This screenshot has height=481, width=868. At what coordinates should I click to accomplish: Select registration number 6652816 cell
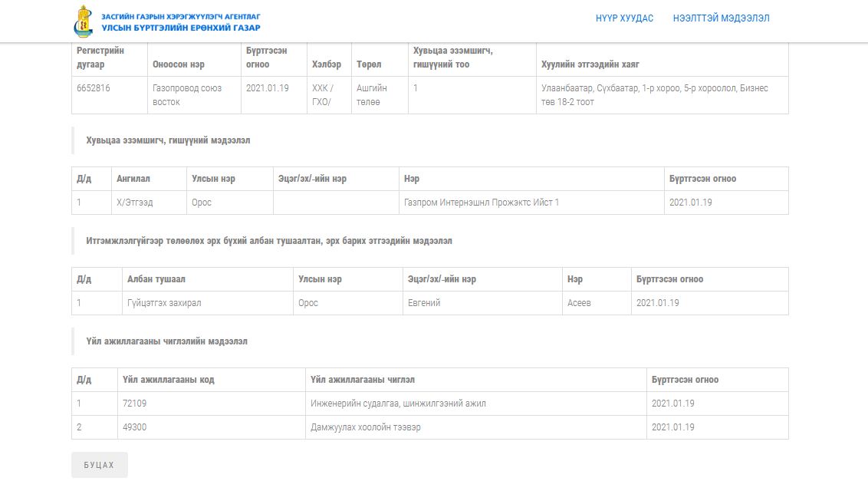[x=94, y=88]
